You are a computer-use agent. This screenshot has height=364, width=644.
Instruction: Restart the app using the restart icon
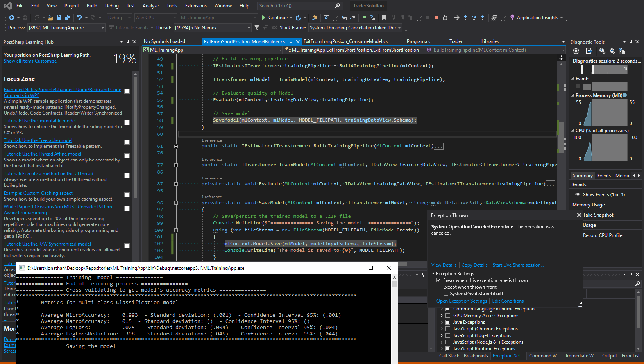pos(445,18)
